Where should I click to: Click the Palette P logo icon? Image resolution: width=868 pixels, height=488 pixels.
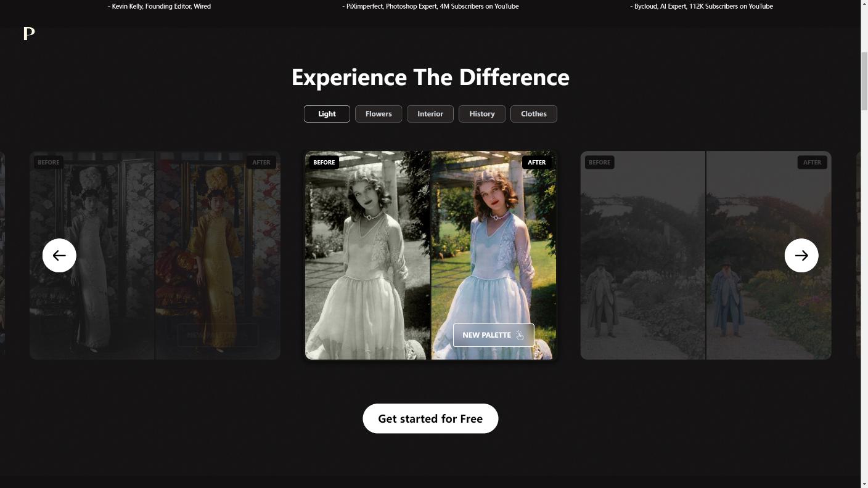(x=28, y=34)
